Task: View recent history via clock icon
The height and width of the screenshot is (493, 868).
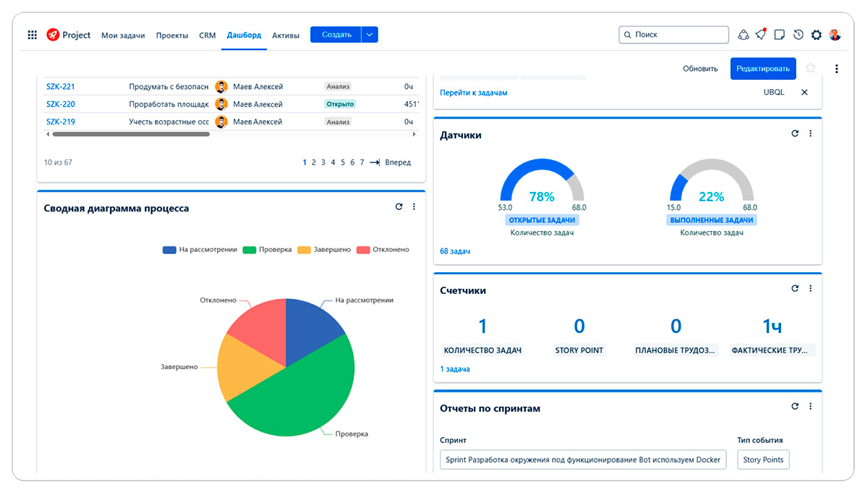Action: coord(798,34)
